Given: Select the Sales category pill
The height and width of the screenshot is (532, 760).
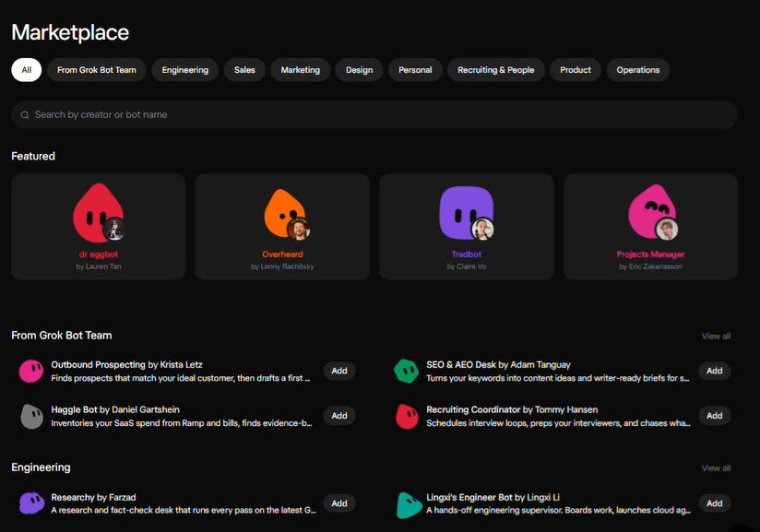Looking at the screenshot, I should [x=244, y=70].
